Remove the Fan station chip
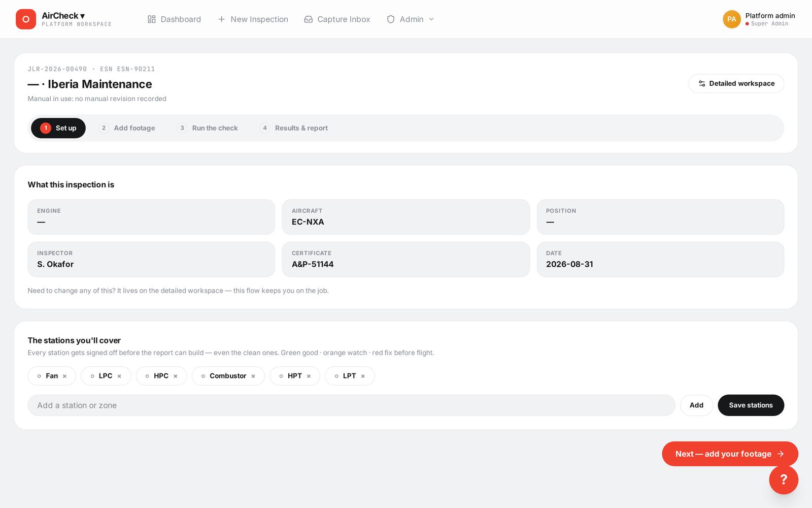812x508 pixels. 64,376
